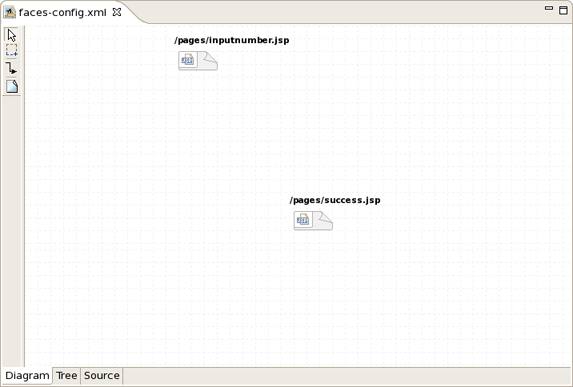This screenshot has width=573, height=387.
Task: Switch to the Tree tab
Action: pos(67,375)
